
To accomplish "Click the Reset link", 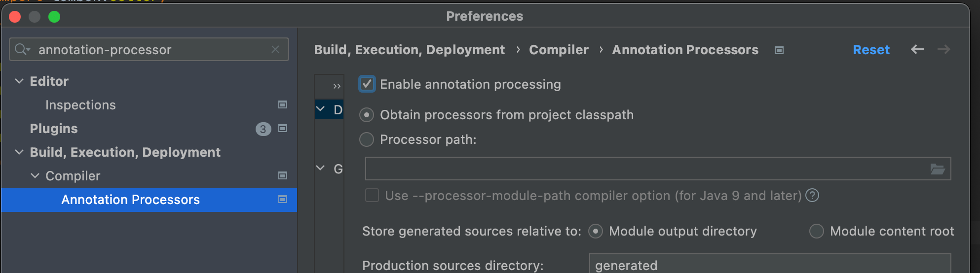I will tap(871, 50).
